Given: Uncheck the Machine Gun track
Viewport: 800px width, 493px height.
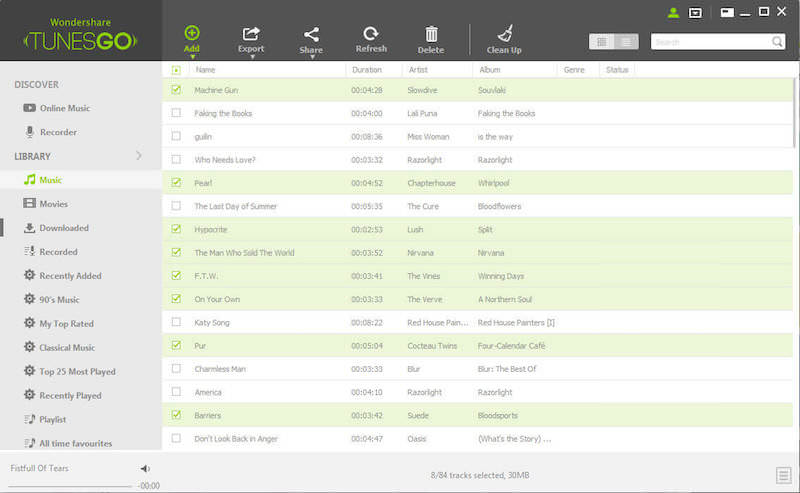Looking at the screenshot, I should (x=176, y=90).
